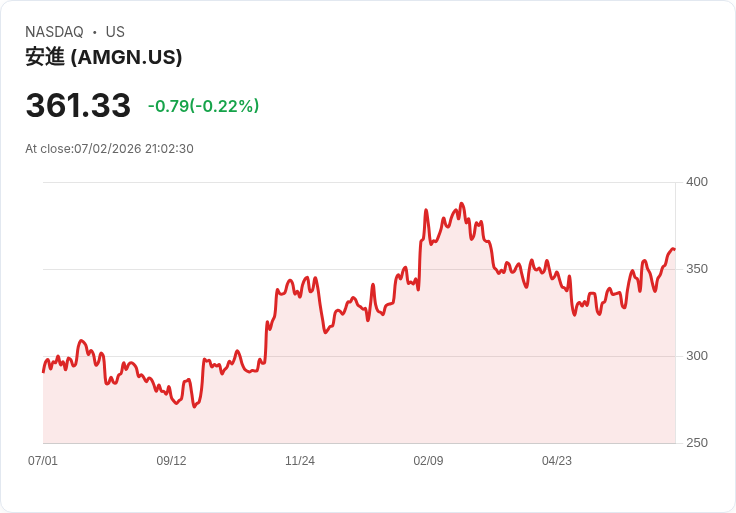Viewport: 736px width, 513px height.
Task: Click the 11/24 date axis label
Action: pyautogui.click(x=300, y=460)
